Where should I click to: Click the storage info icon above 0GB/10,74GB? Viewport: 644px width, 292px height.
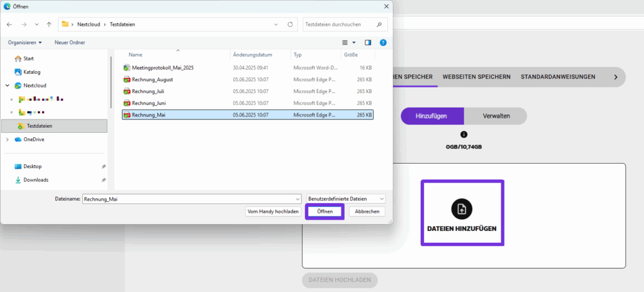pyautogui.click(x=464, y=135)
